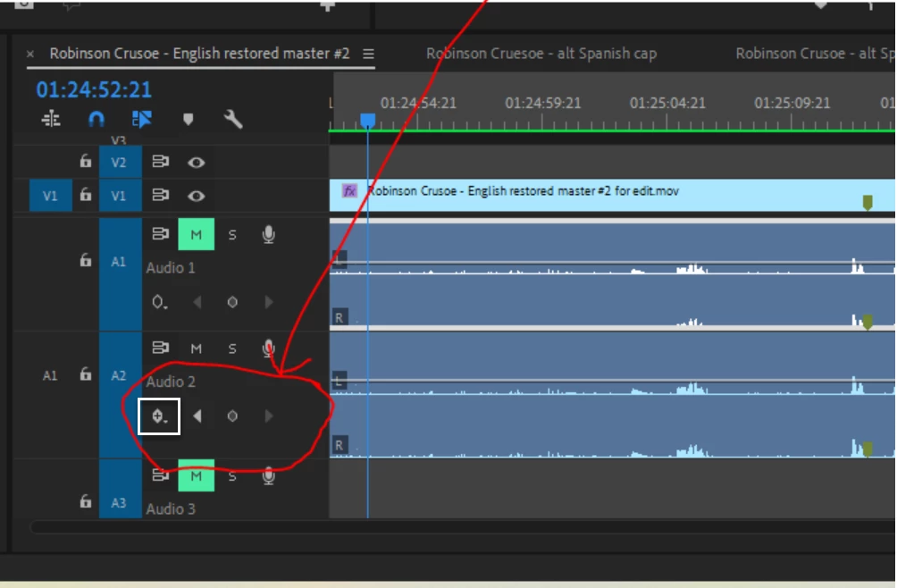
Task: Go to previous keyframe on Audio 1
Action: 197,302
